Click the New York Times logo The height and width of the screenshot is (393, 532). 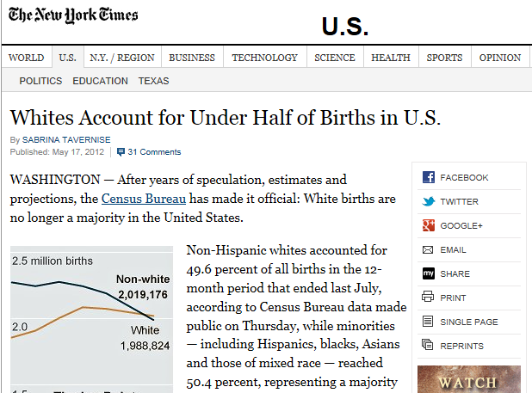click(73, 16)
